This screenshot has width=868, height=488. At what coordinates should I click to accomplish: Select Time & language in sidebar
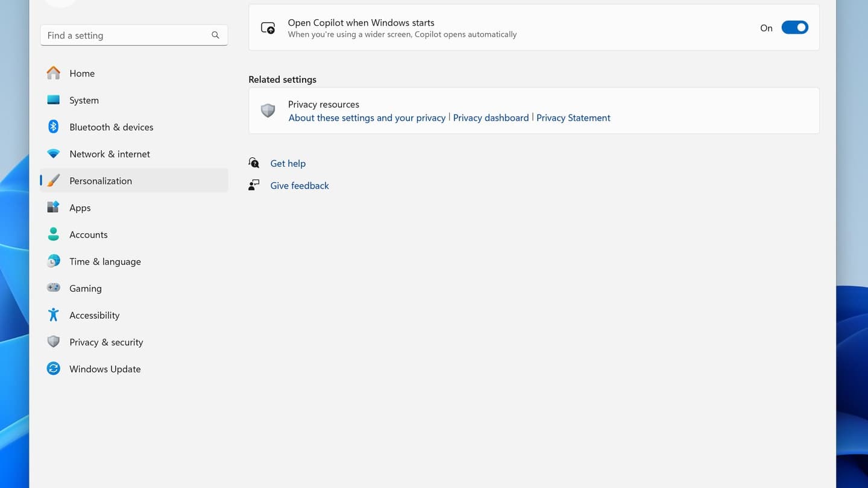105,261
